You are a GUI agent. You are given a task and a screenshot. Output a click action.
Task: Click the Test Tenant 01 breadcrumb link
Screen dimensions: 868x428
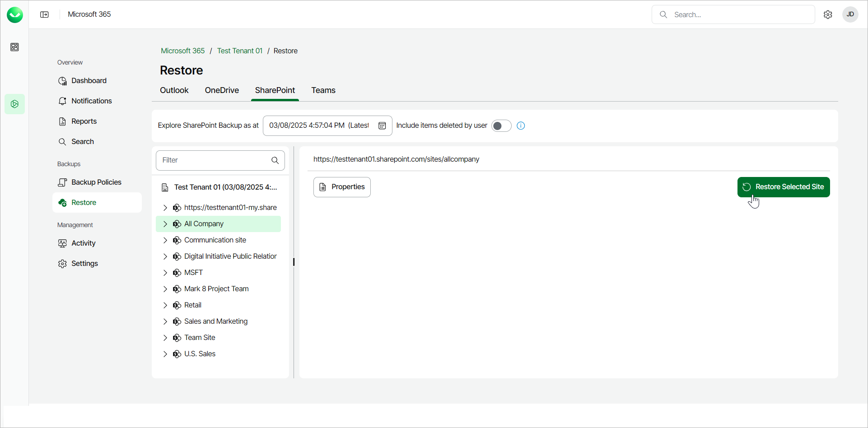(x=240, y=51)
